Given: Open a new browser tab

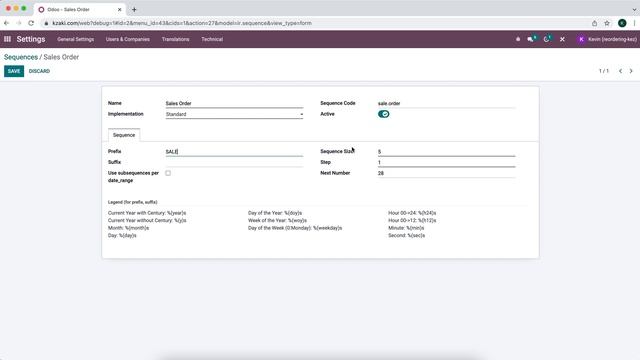Looking at the screenshot, I should pos(134,9).
